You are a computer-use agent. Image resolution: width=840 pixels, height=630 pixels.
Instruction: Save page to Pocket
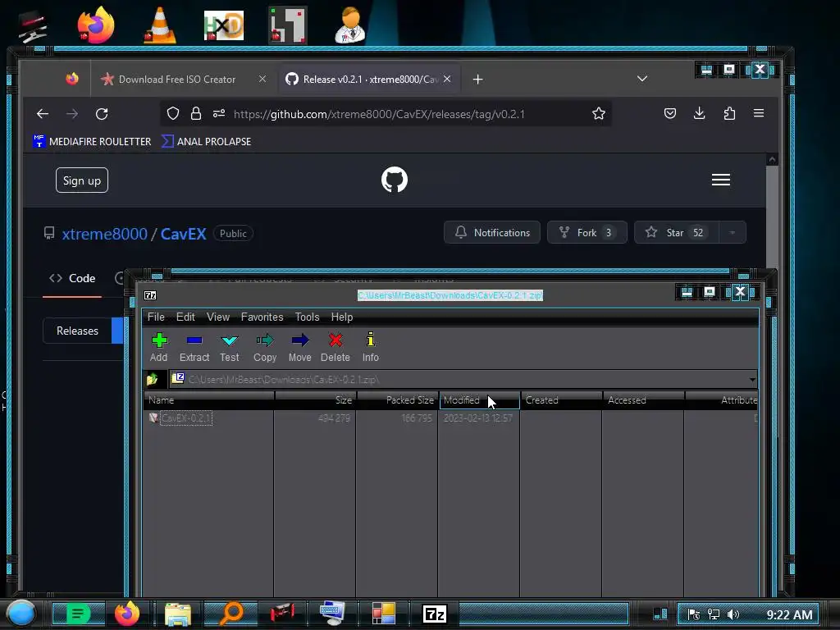pyautogui.click(x=669, y=113)
